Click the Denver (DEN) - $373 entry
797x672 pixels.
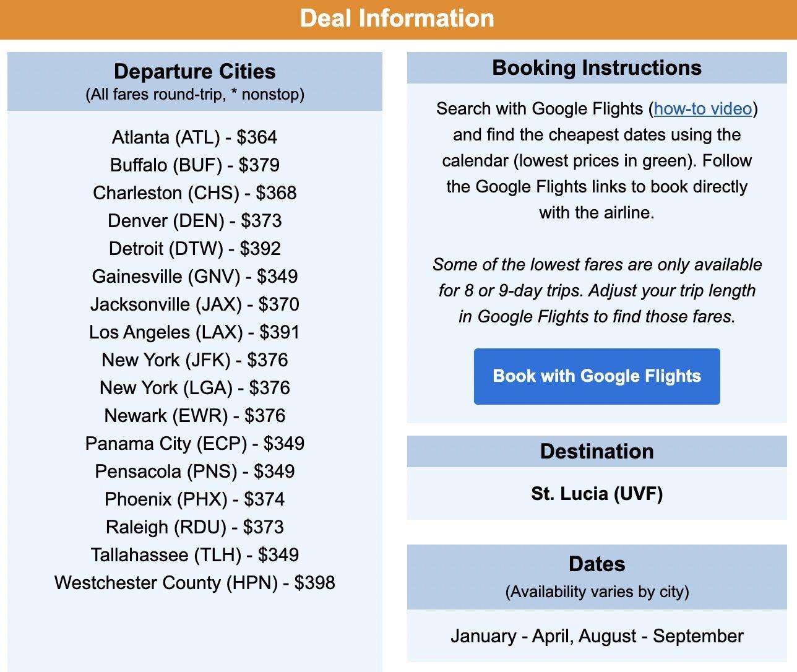[194, 221]
